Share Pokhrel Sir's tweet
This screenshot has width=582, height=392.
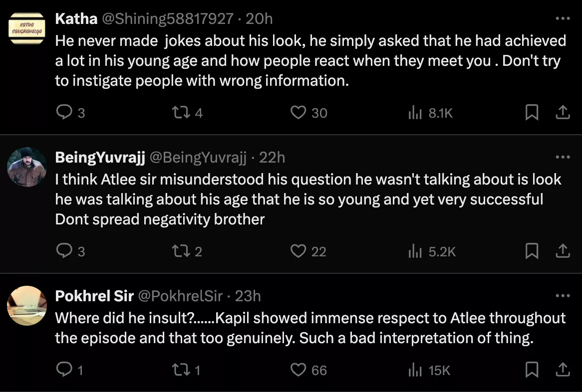pos(563,370)
